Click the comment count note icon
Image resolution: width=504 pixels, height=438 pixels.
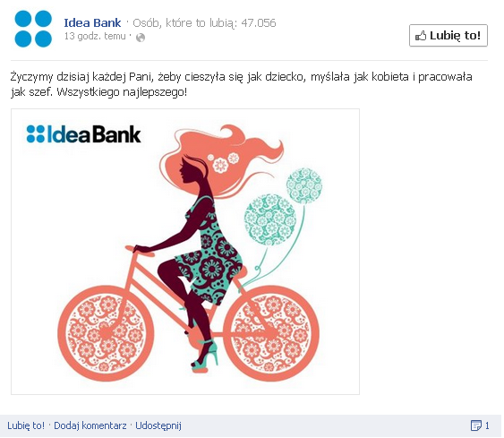[x=476, y=425]
